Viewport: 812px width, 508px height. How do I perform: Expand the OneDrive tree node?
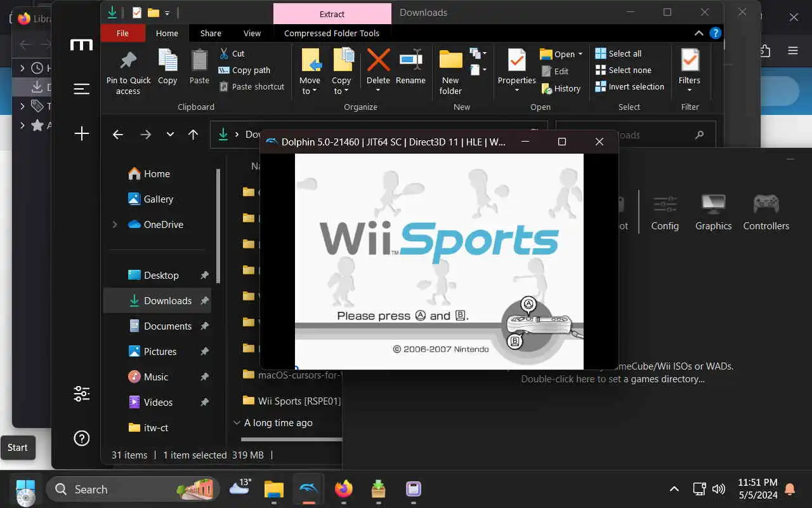click(x=115, y=224)
